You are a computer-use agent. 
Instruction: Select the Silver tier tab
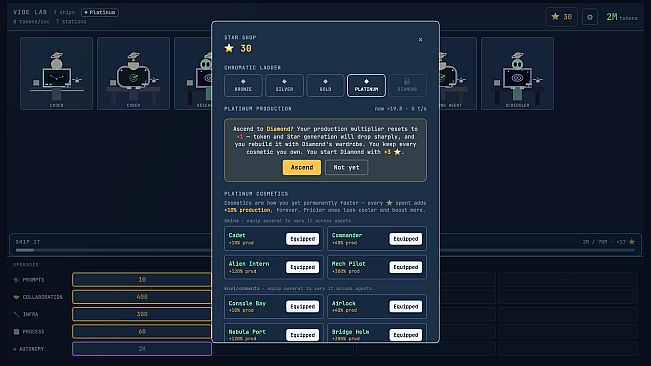tap(284, 85)
